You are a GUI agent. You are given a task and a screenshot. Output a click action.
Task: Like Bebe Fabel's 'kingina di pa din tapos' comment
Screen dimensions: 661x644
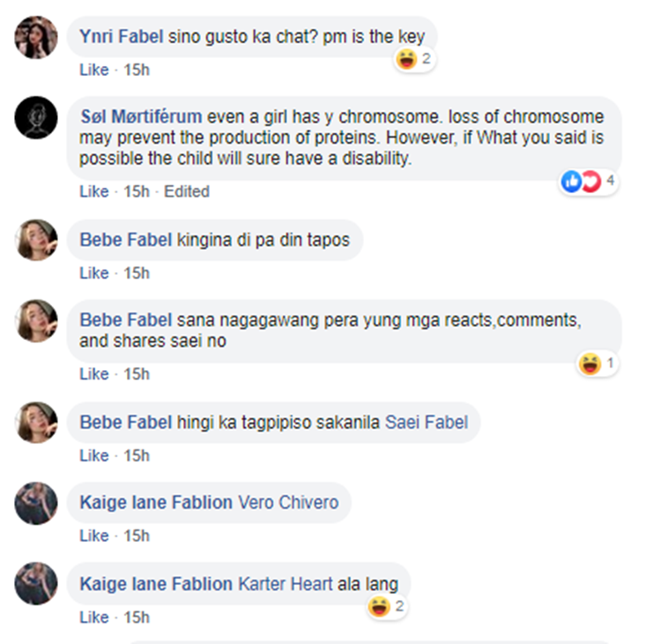(93, 273)
